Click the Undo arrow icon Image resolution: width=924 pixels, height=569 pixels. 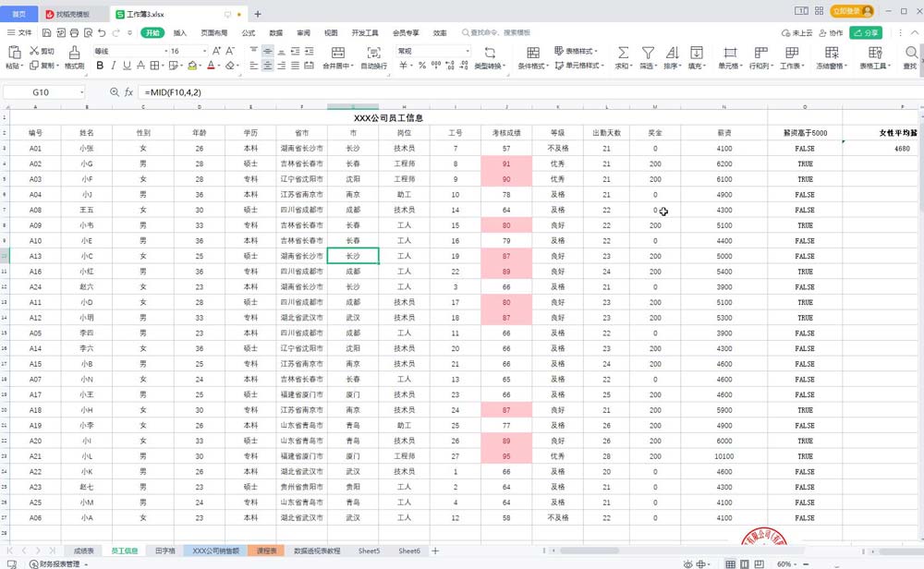pyautogui.click(x=102, y=32)
